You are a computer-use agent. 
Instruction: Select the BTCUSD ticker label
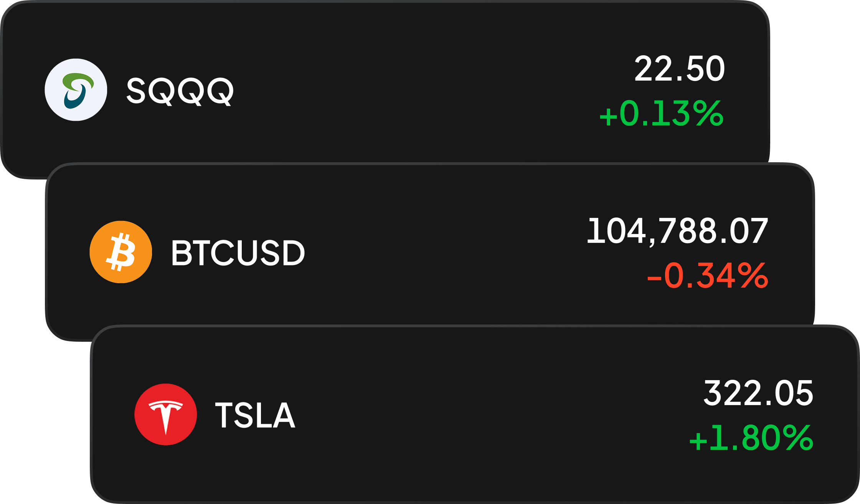point(238,253)
